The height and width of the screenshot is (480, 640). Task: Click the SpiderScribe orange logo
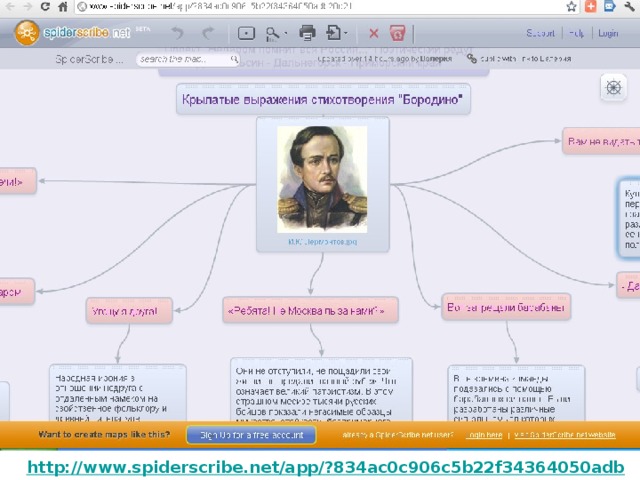coord(27,33)
